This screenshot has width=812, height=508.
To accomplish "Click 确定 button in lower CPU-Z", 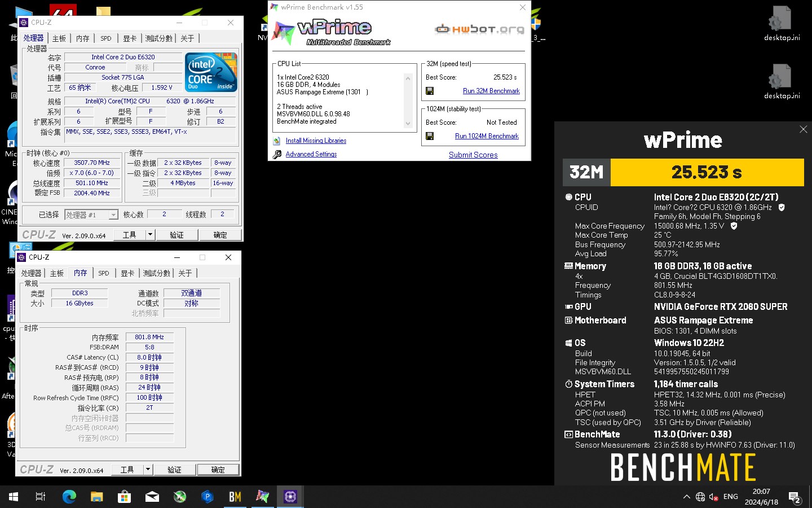I will [218, 470].
